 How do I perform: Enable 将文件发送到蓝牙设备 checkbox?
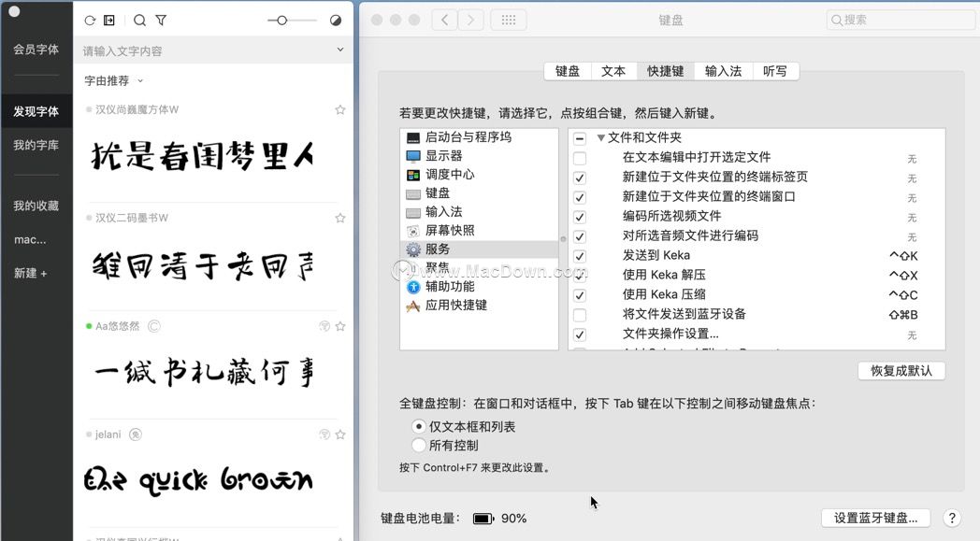(580, 315)
